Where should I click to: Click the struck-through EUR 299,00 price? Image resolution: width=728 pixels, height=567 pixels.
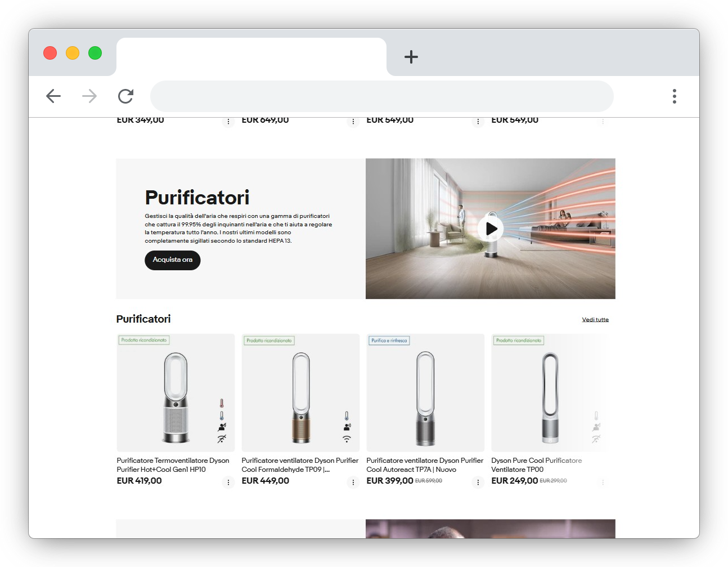coord(554,481)
